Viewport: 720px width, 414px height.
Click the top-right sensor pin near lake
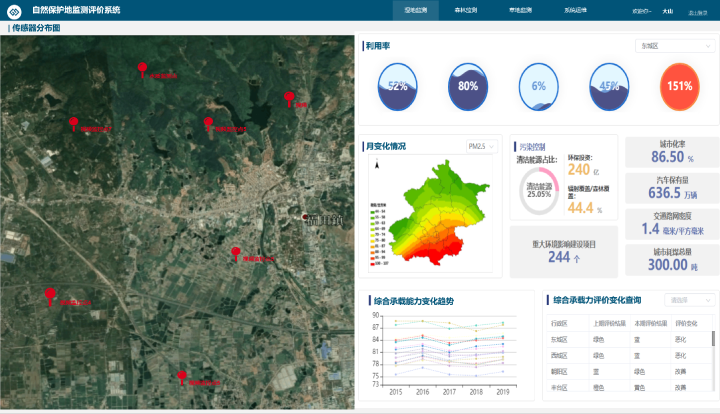289,98
